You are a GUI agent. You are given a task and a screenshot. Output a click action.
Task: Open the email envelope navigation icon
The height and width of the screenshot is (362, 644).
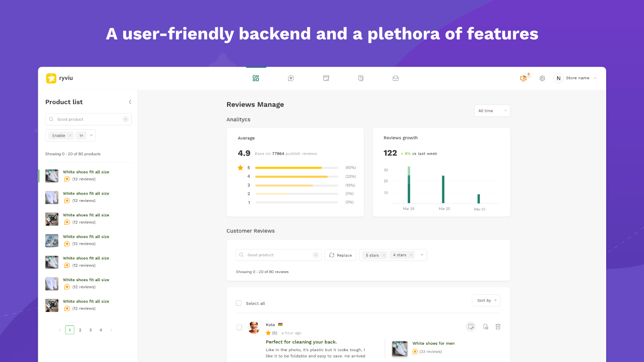396,78
